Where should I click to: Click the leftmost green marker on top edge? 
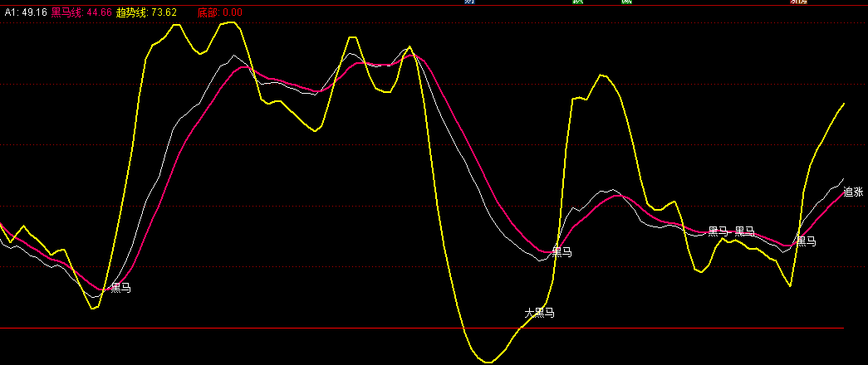[578, 2]
